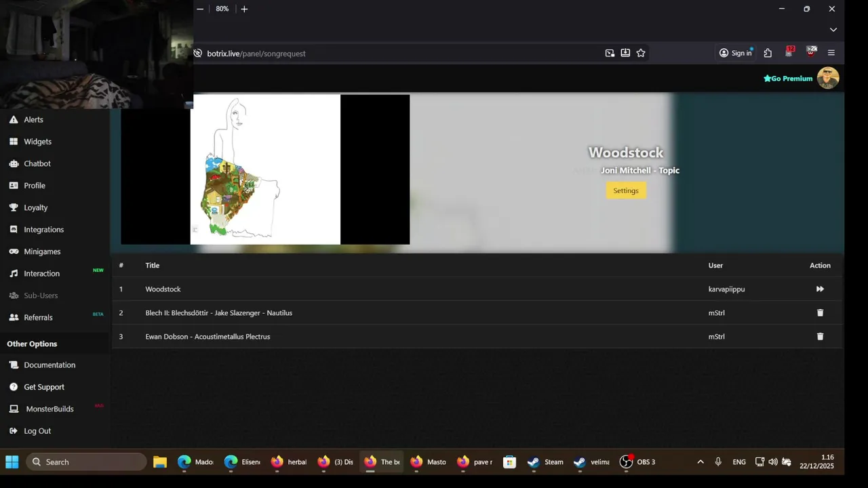Go to Interaction in sidebar
868x488 pixels.
pos(41,274)
